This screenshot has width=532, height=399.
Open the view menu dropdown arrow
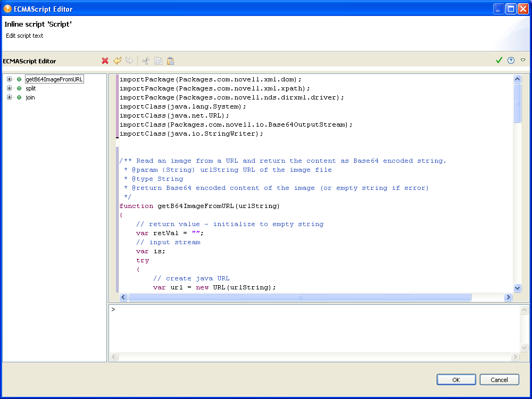click(x=523, y=61)
